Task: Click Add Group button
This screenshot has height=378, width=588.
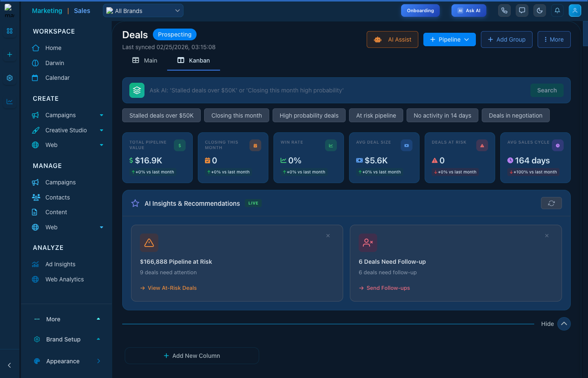Action: click(507, 39)
